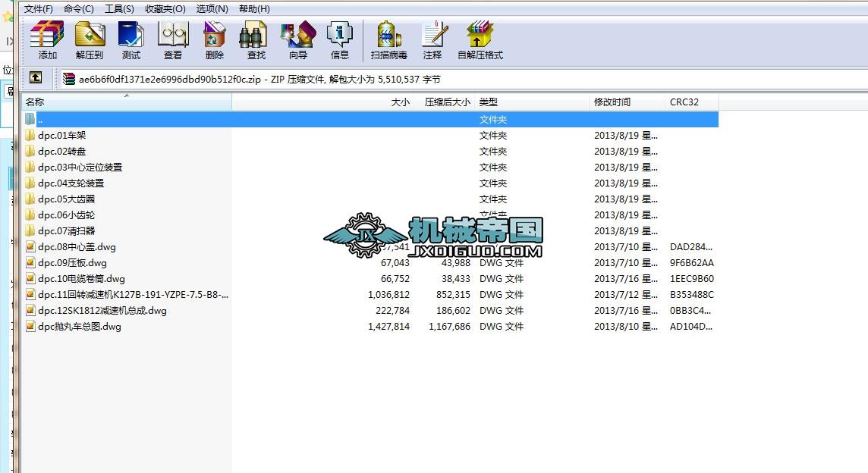Image resolution: width=868 pixels, height=473 pixels.
Task: Click DWG icon of dpc抛丸车总图.dwg
Action: point(30,327)
